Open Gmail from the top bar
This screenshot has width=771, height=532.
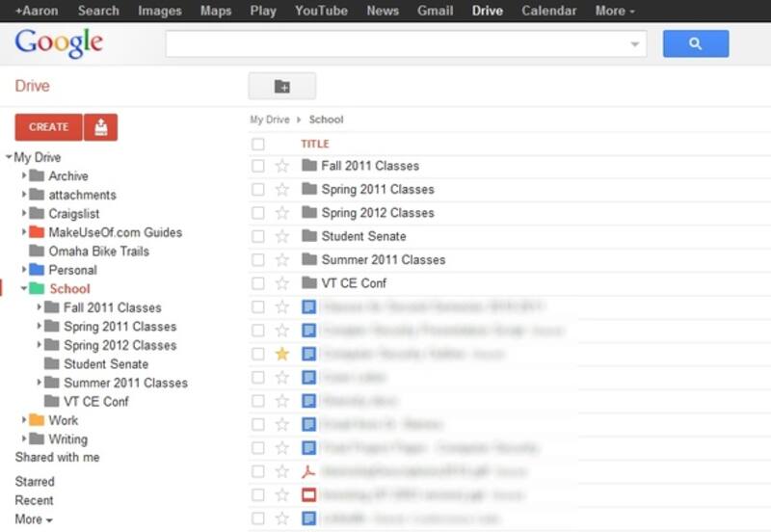point(435,11)
